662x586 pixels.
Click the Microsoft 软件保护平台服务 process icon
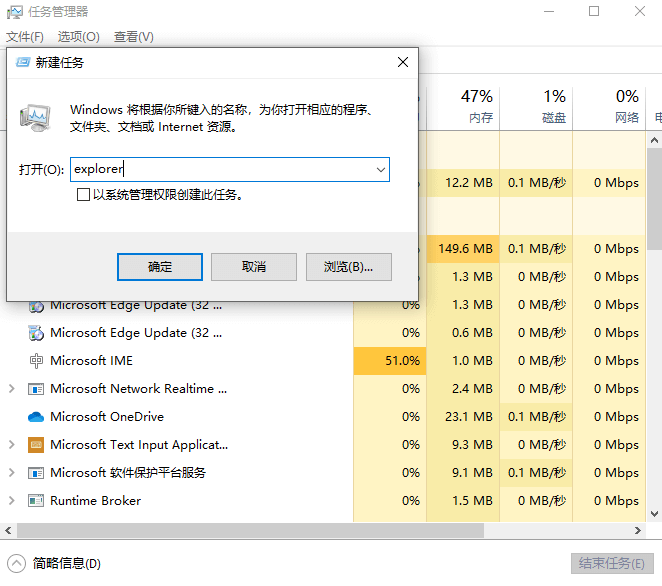click(36, 473)
